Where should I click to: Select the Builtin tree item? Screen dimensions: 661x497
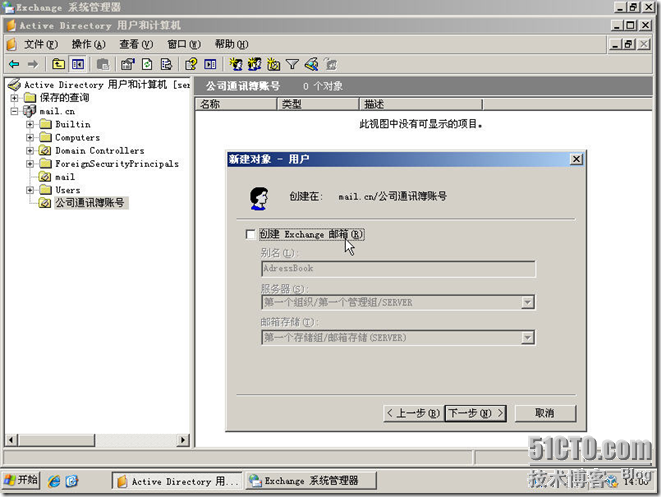tap(73, 124)
